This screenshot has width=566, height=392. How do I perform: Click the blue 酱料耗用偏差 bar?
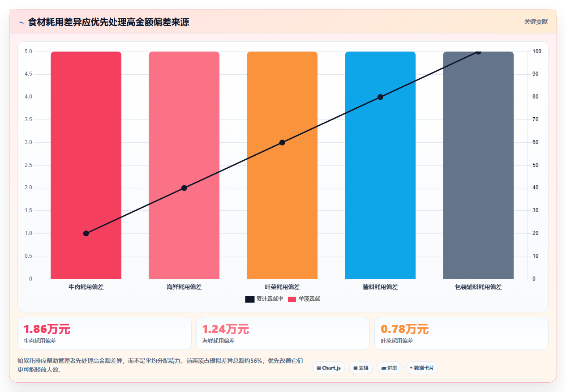pos(380,165)
